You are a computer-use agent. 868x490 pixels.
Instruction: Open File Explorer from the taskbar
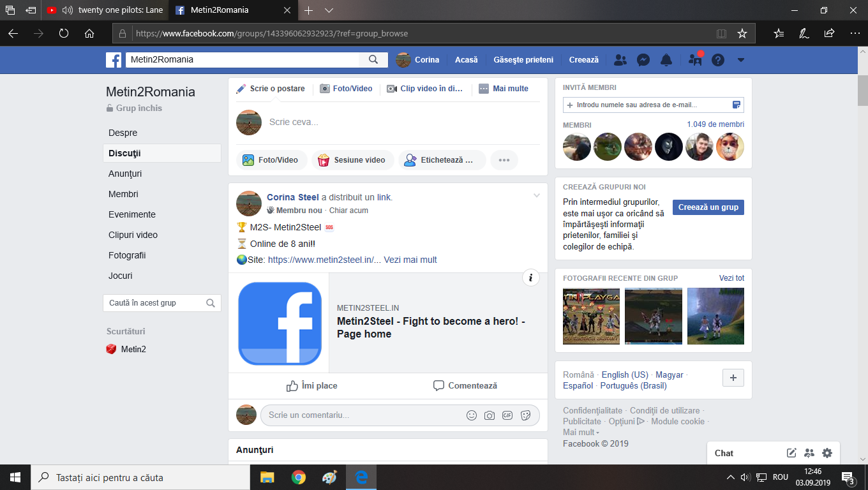click(267, 477)
